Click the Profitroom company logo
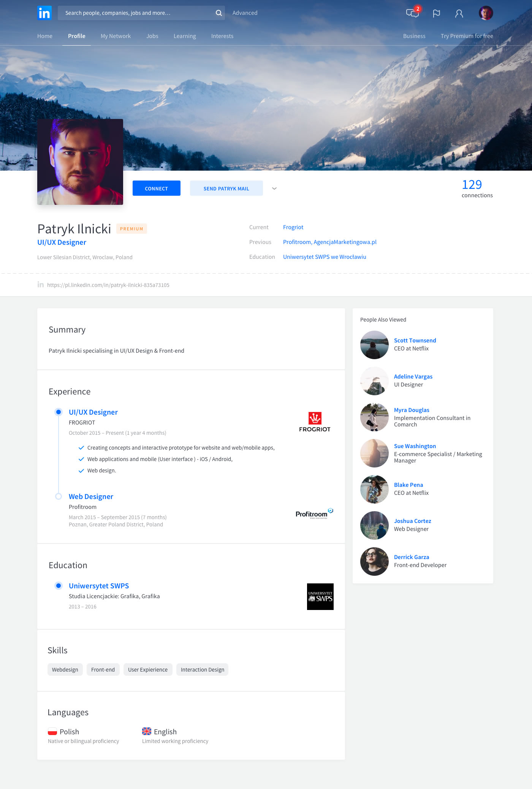Image resolution: width=532 pixels, height=789 pixels. click(x=315, y=513)
